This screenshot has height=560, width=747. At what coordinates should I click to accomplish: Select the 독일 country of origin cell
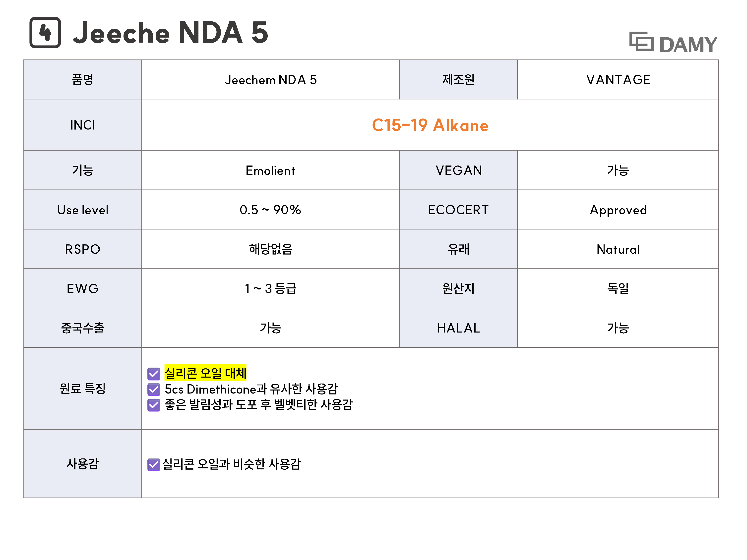tap(618, 289)
